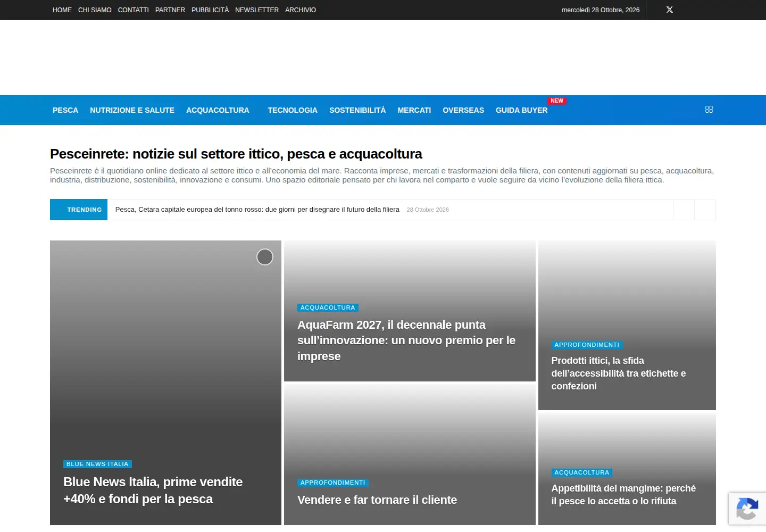The height and width of the screenshot is (532, 766).
Task: Open article Blue News Italia, prime vendite
Action: [x=153, y=490]
